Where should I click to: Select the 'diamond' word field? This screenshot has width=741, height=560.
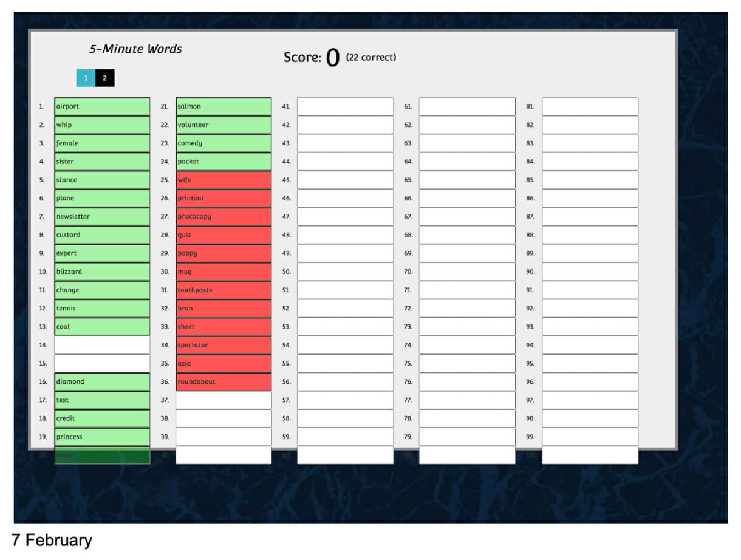102,381
